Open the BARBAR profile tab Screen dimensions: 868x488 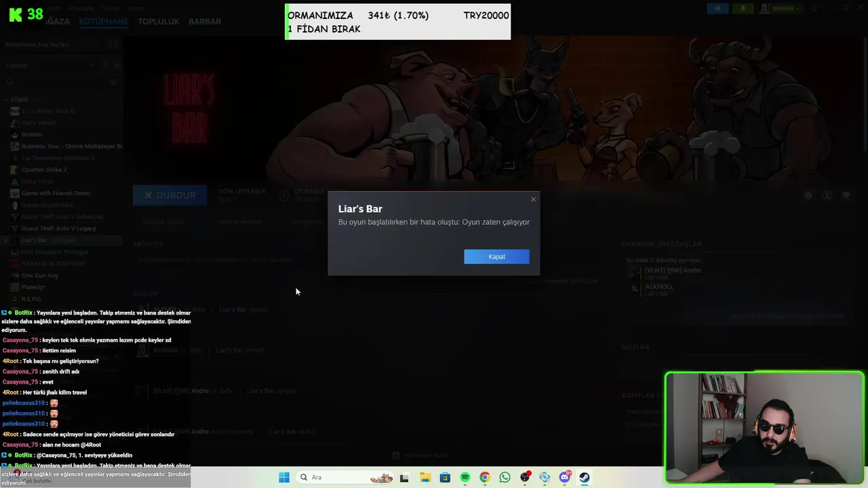coord(205,22)
